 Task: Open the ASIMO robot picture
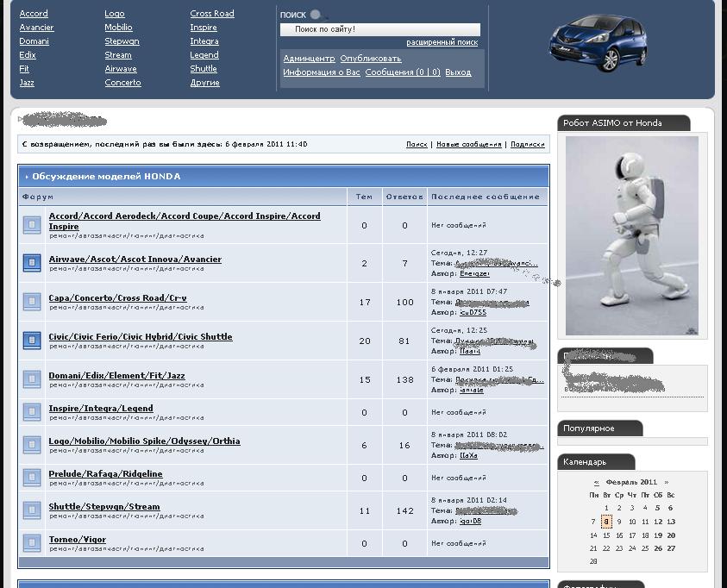pos(632,235)
